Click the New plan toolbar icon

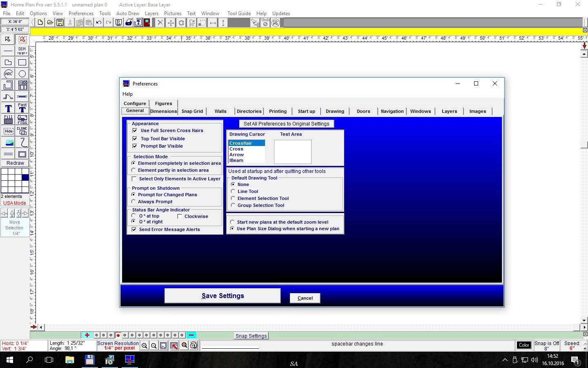click(x=40, y=22)
